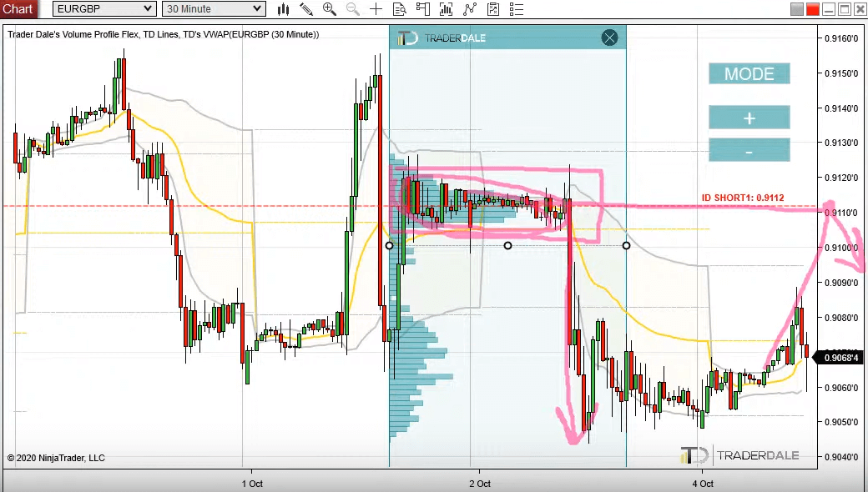Click the greyed zoom out magnifier icon
The height and width of the screenshot is (492, 868).
[x=352, y=9]
